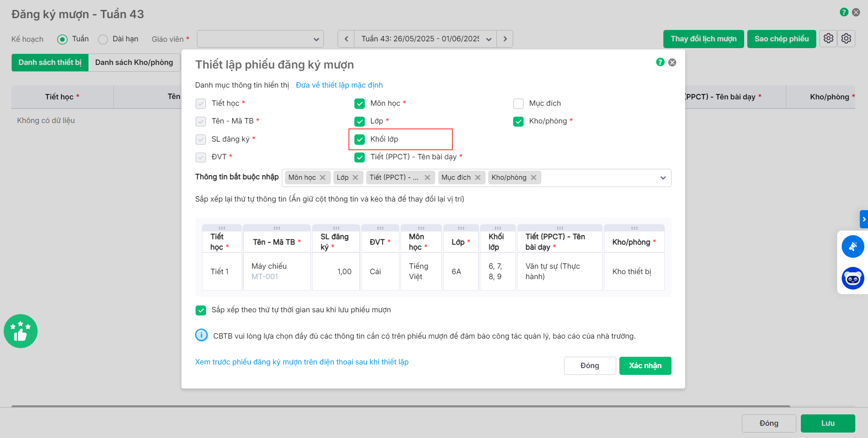Remove the Mục đích tag from required fields
Viewport: 868px width, 438px height.
click(478, 177)
